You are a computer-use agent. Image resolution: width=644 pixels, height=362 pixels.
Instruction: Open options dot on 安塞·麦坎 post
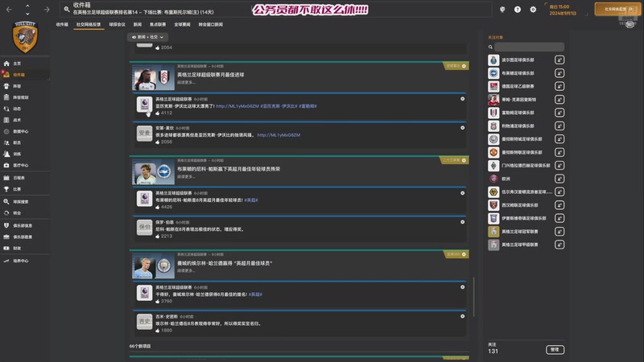[462, 128]
